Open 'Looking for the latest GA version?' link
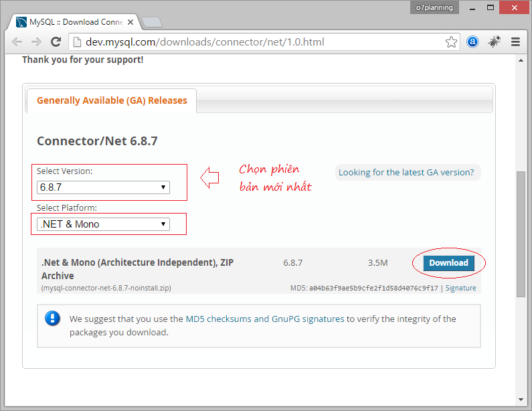 pos(406,172)
